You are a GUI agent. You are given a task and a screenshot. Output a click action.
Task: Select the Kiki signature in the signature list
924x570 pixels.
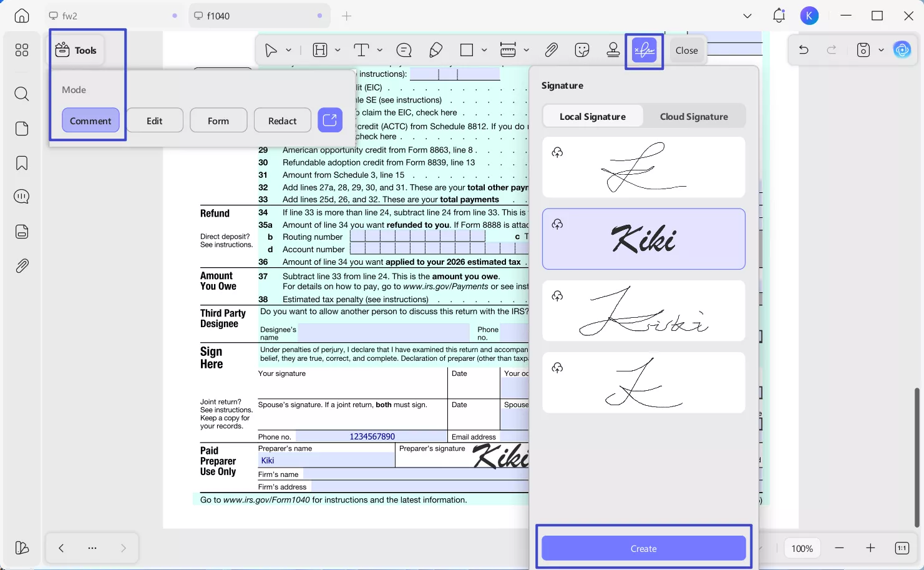[x=643, y=239]
